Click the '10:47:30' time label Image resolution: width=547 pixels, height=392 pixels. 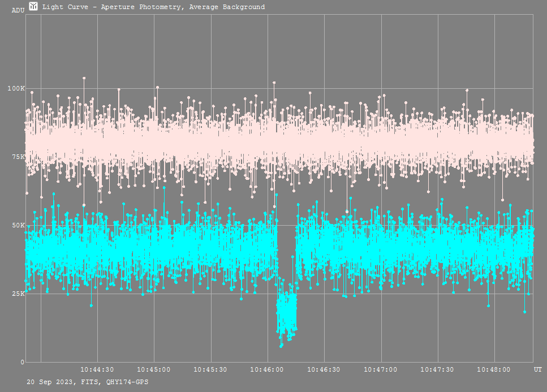click(437, 370)
